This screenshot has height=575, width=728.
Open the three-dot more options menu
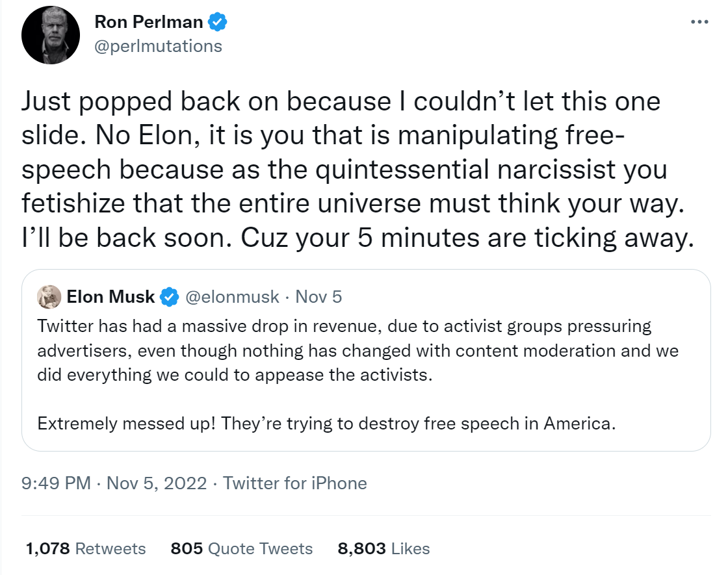(699, 21)
